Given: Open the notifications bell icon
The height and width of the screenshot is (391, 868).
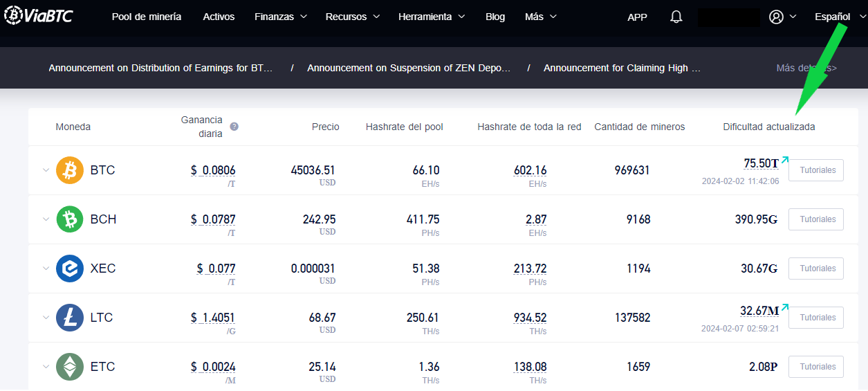Looking at the screenshot, I should 676,17.
